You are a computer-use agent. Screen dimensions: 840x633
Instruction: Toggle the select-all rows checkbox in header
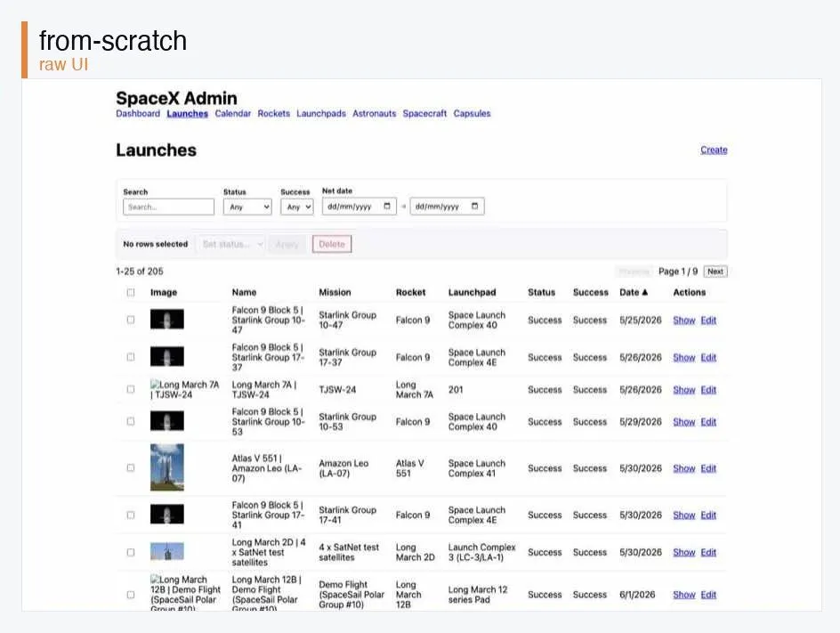click(131, 292)
